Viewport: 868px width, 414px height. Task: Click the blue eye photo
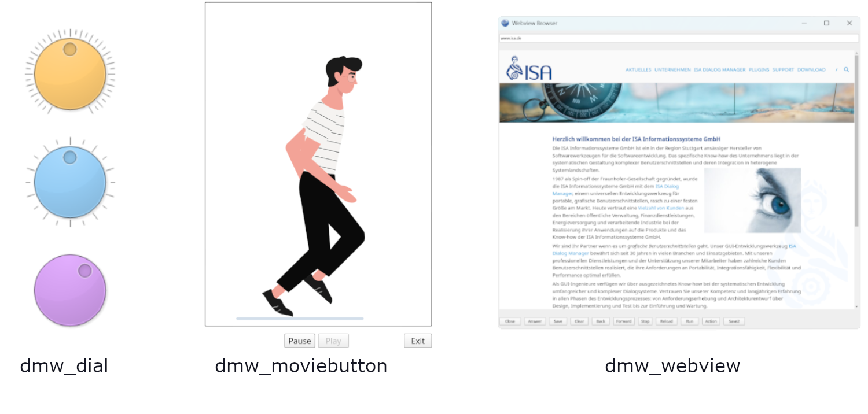coord(752,200)
